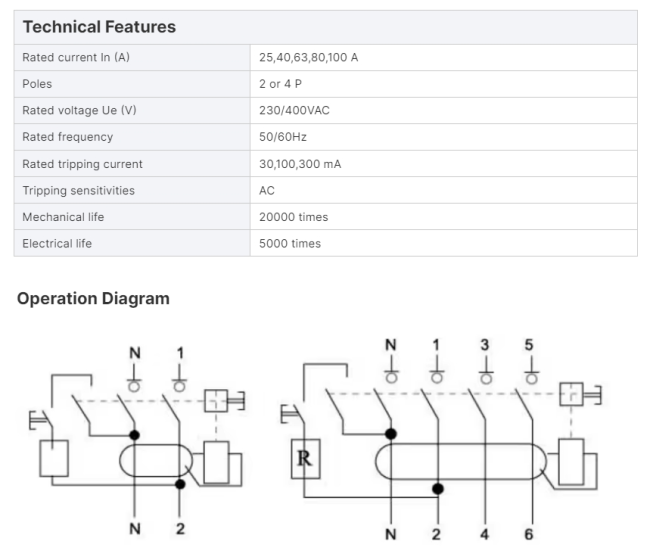Image resolution: width=650 pixels, height=560 pixels.
Task: Select 'Rated tripping current' label
Action: coord(82,164)
